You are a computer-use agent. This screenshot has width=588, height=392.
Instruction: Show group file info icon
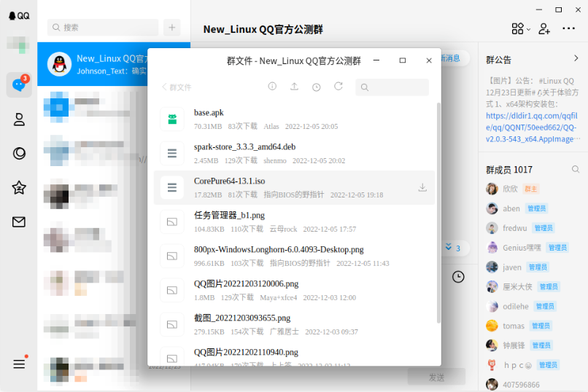[272, 87]
